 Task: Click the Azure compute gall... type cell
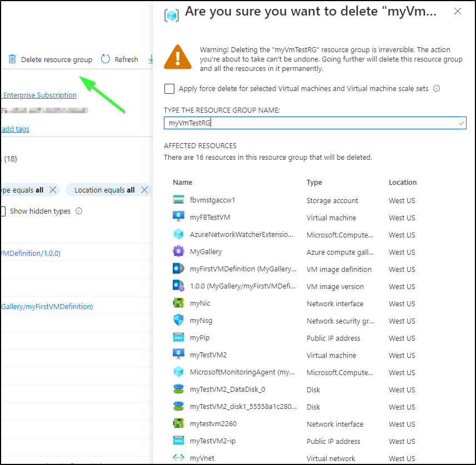pyautogui.click(x=340, y=252)
